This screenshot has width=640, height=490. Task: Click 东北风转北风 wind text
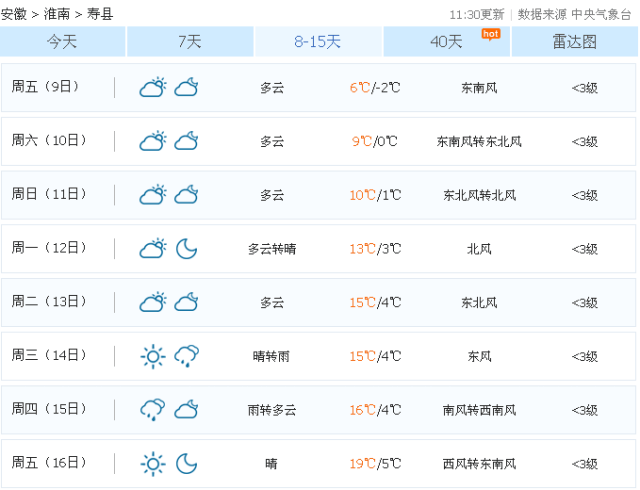pos(480,195)
